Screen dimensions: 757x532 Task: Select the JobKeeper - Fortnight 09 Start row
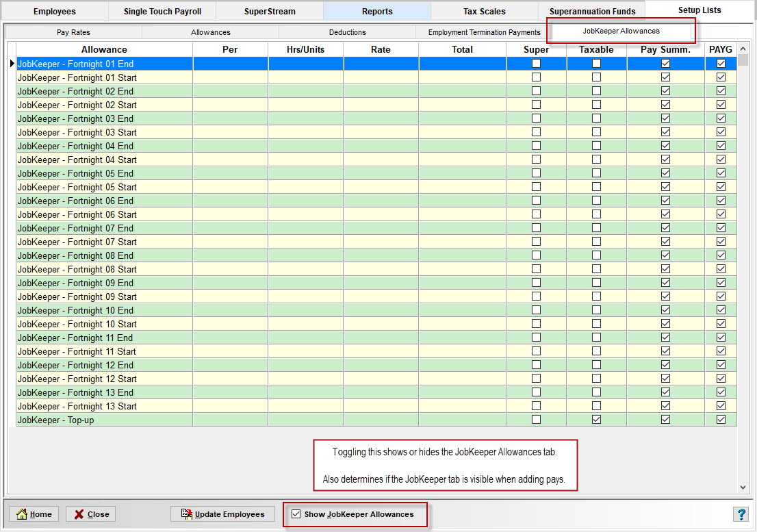(x=376, y=296)
